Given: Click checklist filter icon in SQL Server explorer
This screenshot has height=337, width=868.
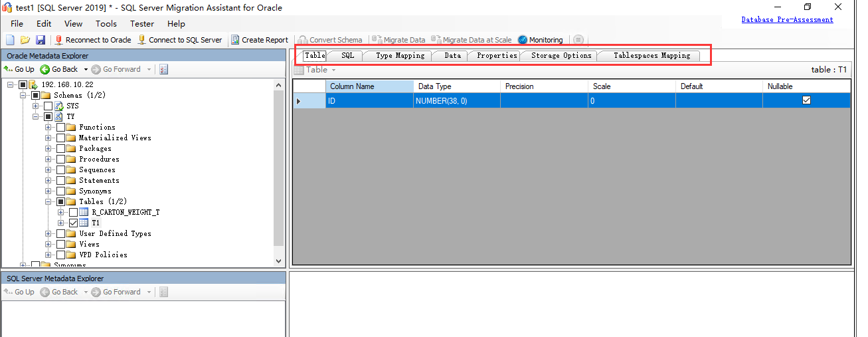Looking at the screenshot, I should (164, 292).
